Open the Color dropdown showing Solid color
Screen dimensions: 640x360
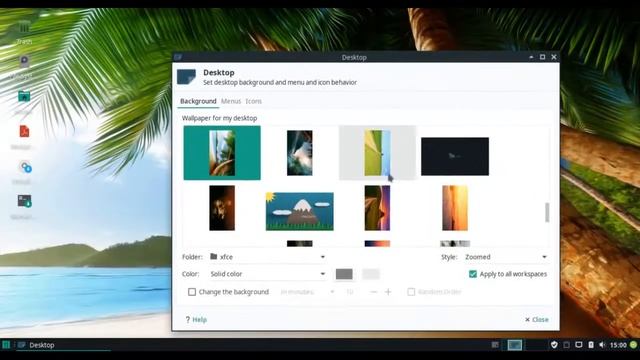click(x=267, y=274)
